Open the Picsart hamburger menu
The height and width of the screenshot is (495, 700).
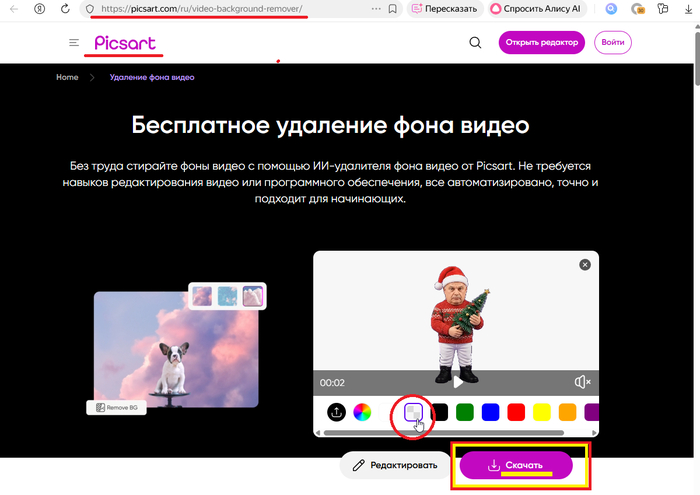click(74, 43)
